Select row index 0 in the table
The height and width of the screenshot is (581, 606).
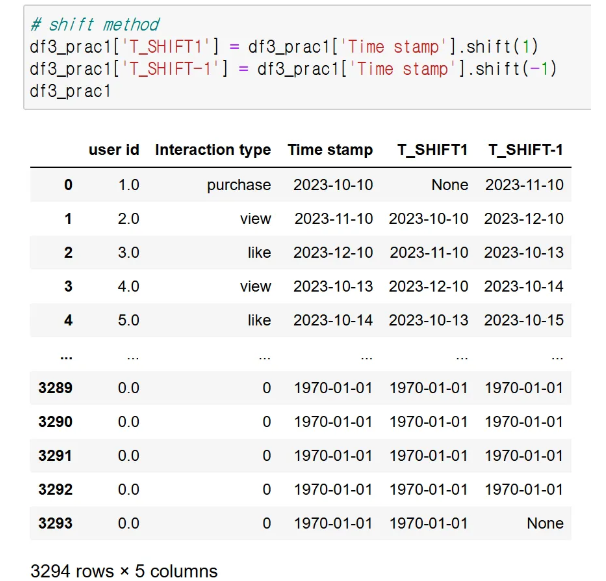click(x=68, y=185)
